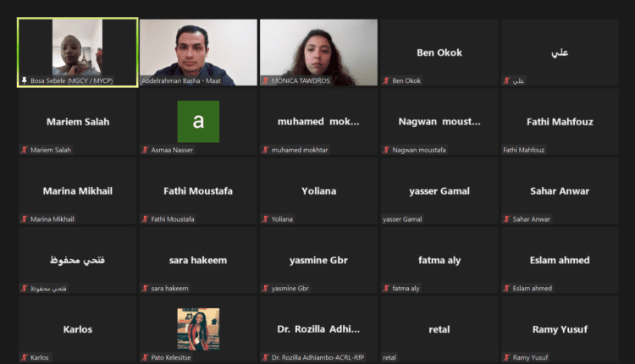Select Abdelrahman Basha's video tile
The width and height of the screenshot is (635, 364).
[x=198, y=52]
